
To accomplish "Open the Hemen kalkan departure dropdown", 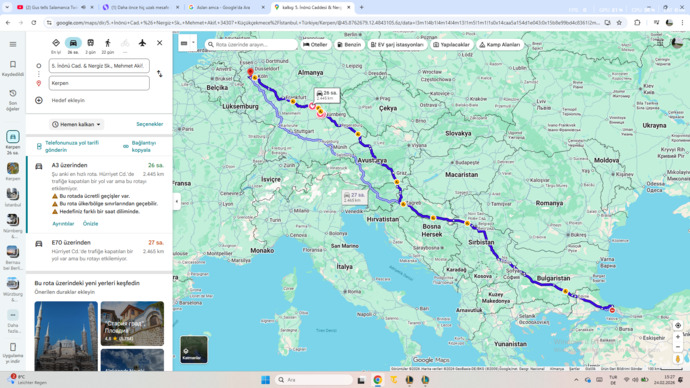I will click(x=77, y=124).
